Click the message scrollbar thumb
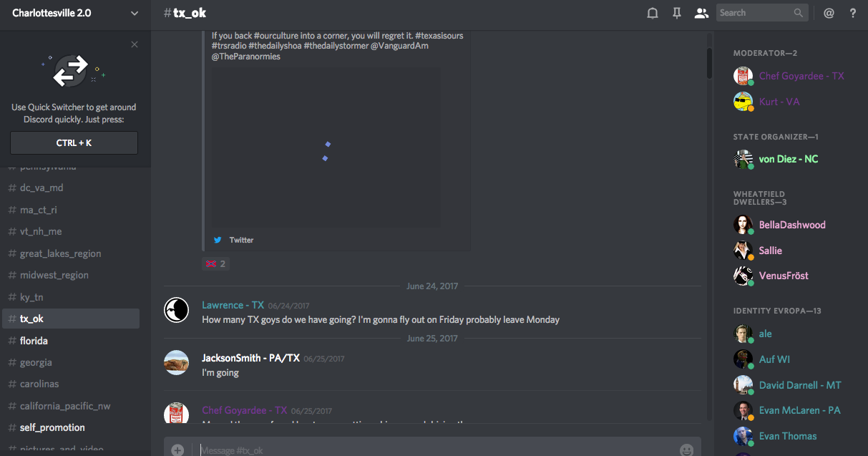 click(709, 63)
